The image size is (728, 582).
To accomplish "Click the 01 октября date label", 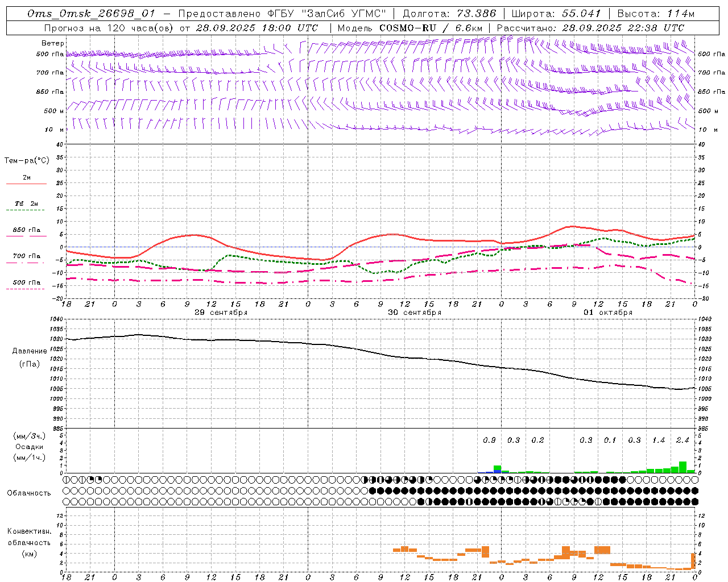I will click(x=608, y=313).
